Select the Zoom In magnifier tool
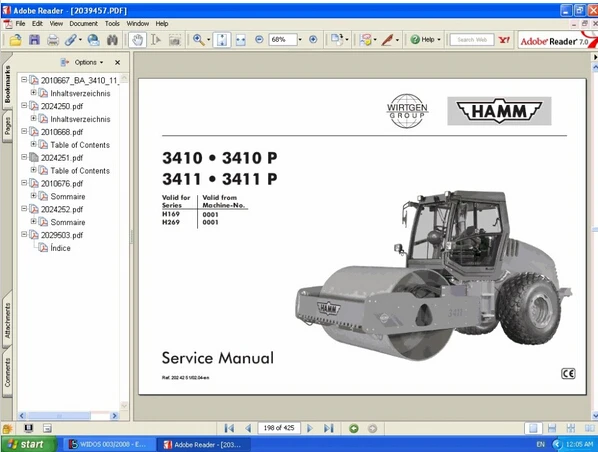 (198, 40)
